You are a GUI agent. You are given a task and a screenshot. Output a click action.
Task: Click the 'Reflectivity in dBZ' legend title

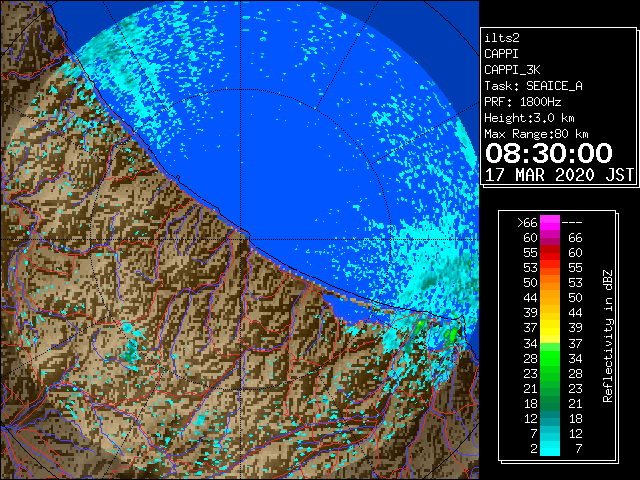coord(607,336)
